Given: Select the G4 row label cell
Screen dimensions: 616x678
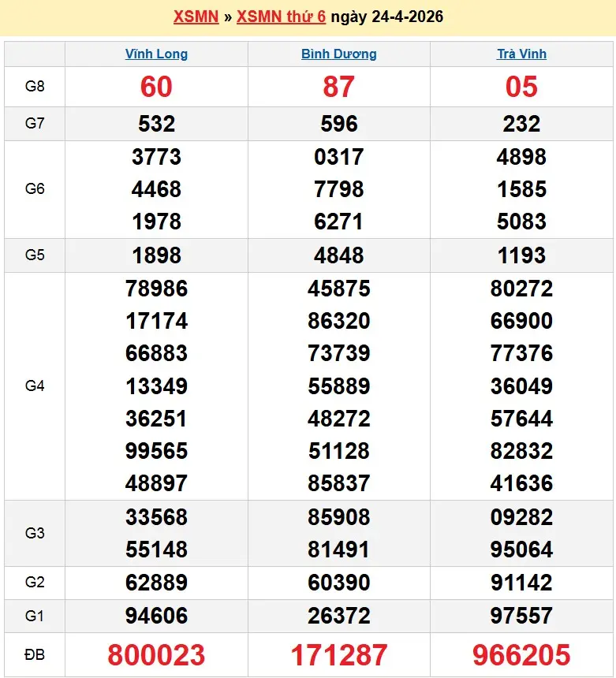Looking at the screenshot, I should click(x=35, y=386).
